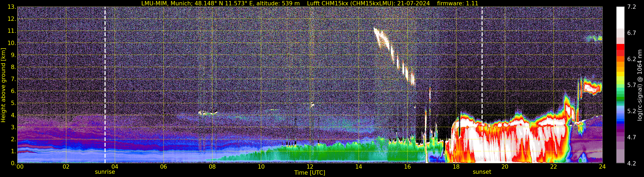Click the time-axis tick label "04"
Screen dimensions: 644x177
point(115,167)
